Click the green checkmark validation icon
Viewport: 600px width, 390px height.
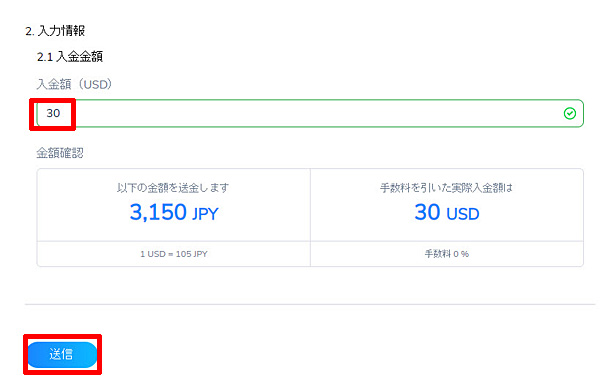click(x=569, y=113)
